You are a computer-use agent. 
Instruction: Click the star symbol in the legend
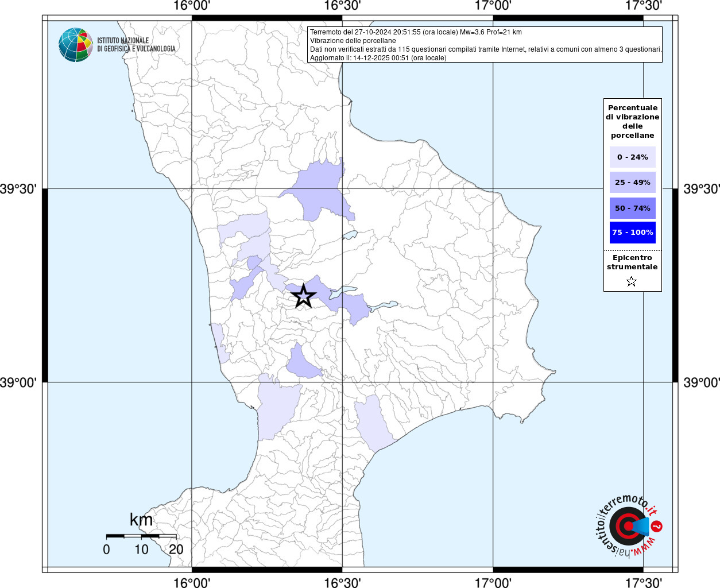click(632, 281)
